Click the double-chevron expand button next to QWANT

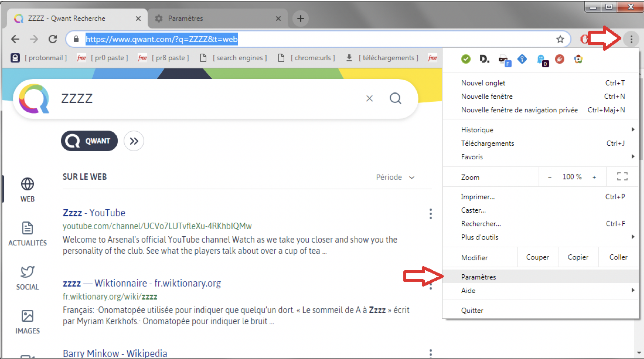coord(134,141)
